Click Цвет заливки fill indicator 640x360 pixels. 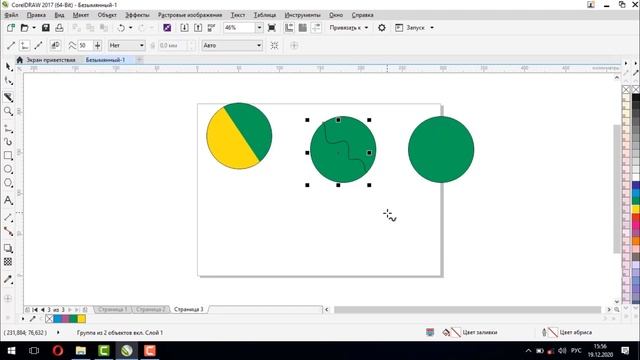pos(470,332)
